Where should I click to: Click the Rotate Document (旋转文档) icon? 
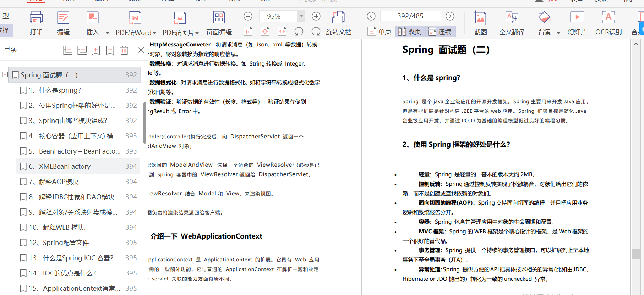click(x=338, y=17)
